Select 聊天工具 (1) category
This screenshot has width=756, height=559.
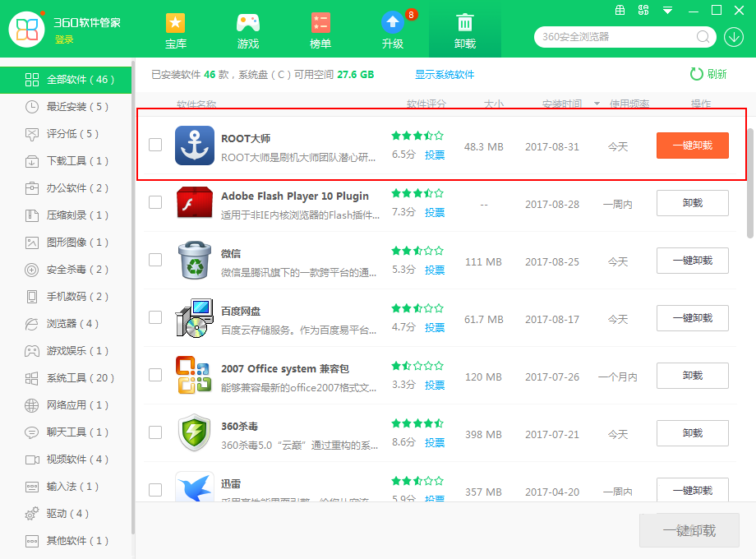(66, 432)
